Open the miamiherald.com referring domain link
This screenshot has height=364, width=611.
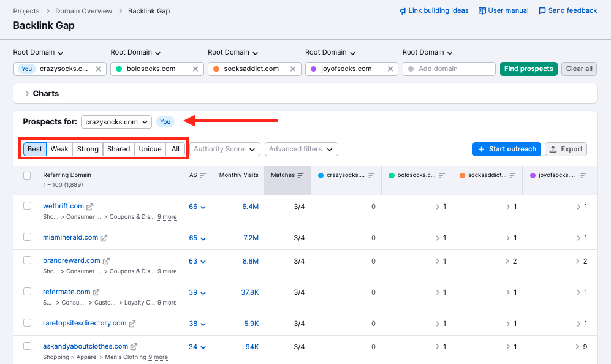click(70, 237)
